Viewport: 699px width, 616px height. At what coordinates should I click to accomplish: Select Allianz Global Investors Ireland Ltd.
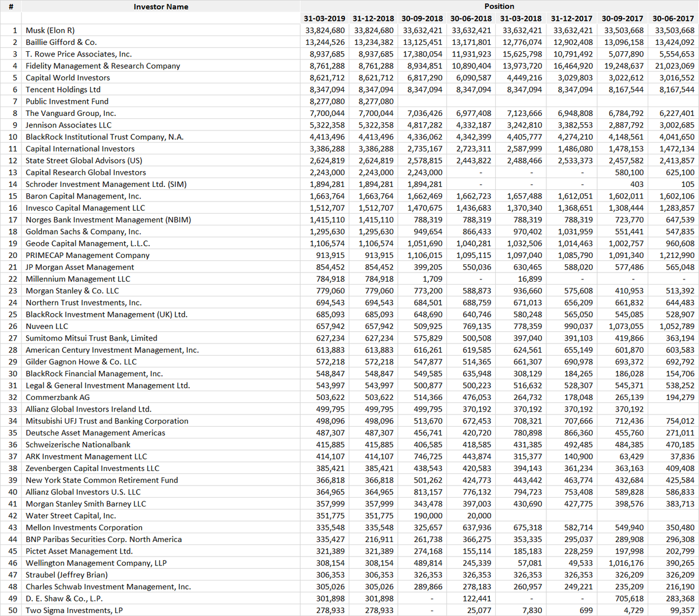coord(89,409)
